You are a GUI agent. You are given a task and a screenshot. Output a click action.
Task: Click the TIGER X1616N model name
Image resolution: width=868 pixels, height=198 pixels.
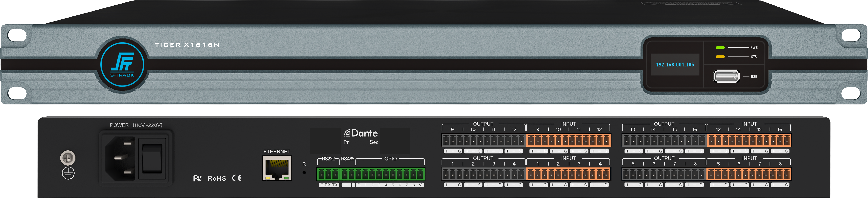[187, 45]
